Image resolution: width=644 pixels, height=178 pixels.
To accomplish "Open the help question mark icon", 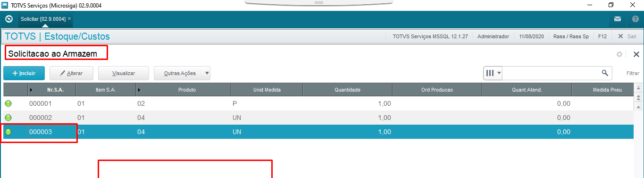I will coord(635,19).
